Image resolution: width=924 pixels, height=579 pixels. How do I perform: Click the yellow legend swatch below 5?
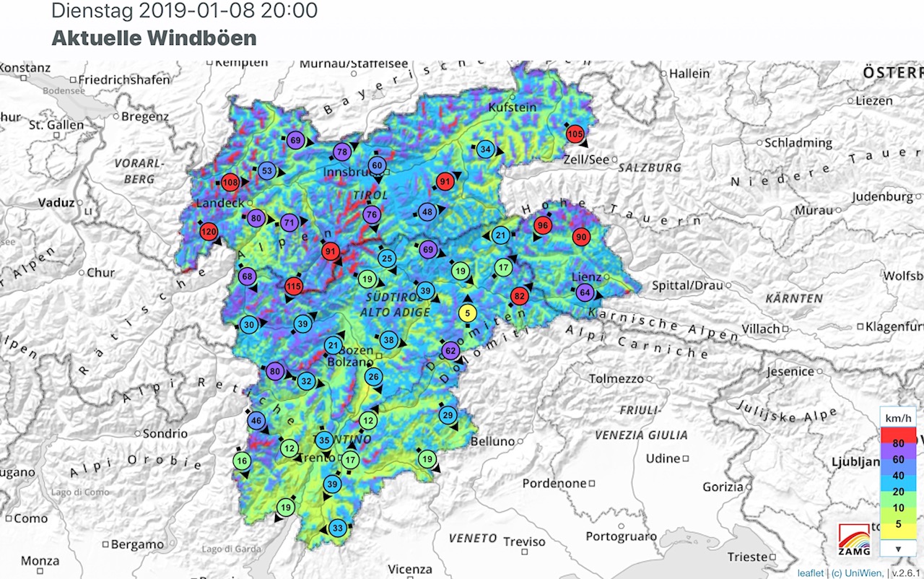897,533
